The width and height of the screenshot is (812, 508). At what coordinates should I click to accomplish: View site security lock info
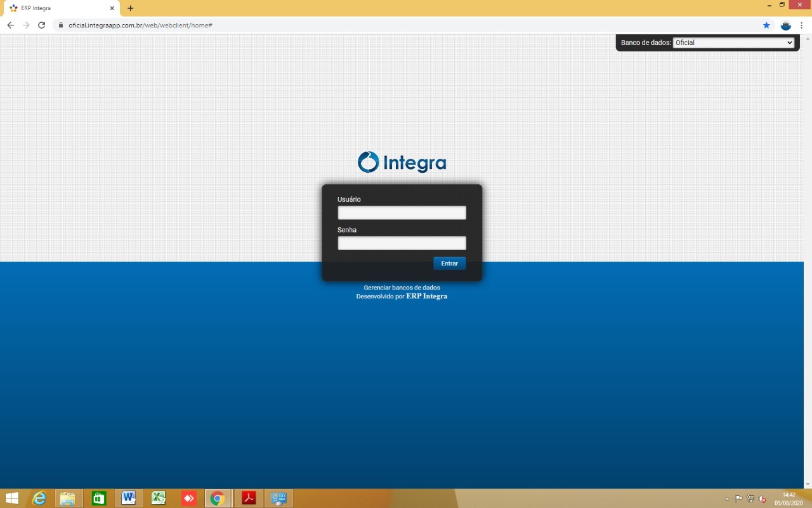click(x=61, y=25)
